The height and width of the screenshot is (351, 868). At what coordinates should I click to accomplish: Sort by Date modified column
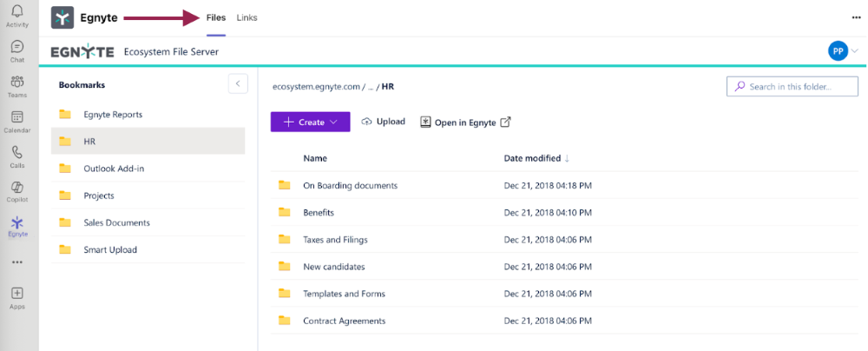(x=536, y=158)
